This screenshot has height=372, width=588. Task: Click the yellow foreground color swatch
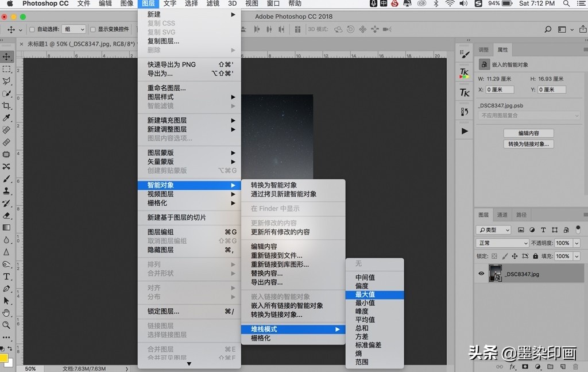click(3, 358)
